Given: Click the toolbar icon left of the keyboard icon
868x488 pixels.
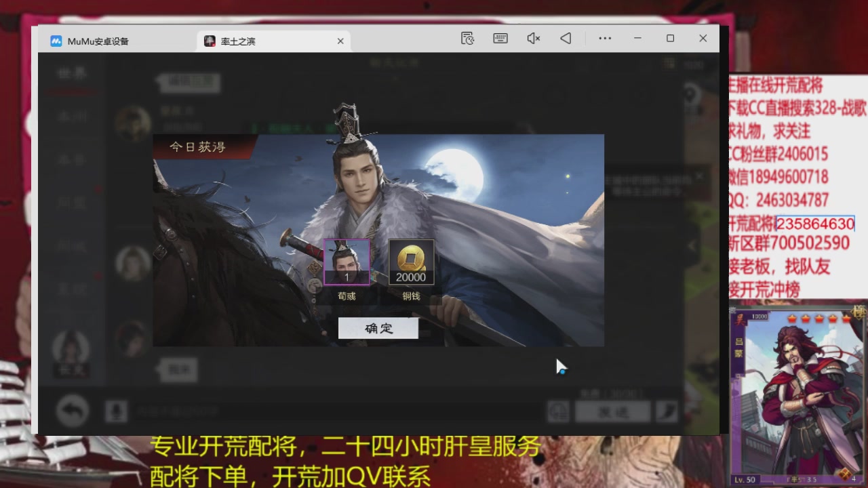Looking at the screenshot, I should pos(467,39).
